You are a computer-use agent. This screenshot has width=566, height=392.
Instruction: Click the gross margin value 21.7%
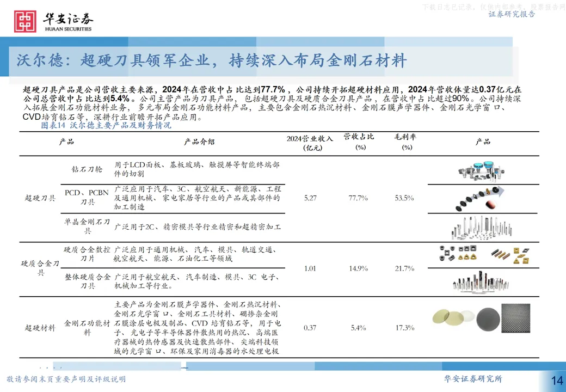pos(405,268)
